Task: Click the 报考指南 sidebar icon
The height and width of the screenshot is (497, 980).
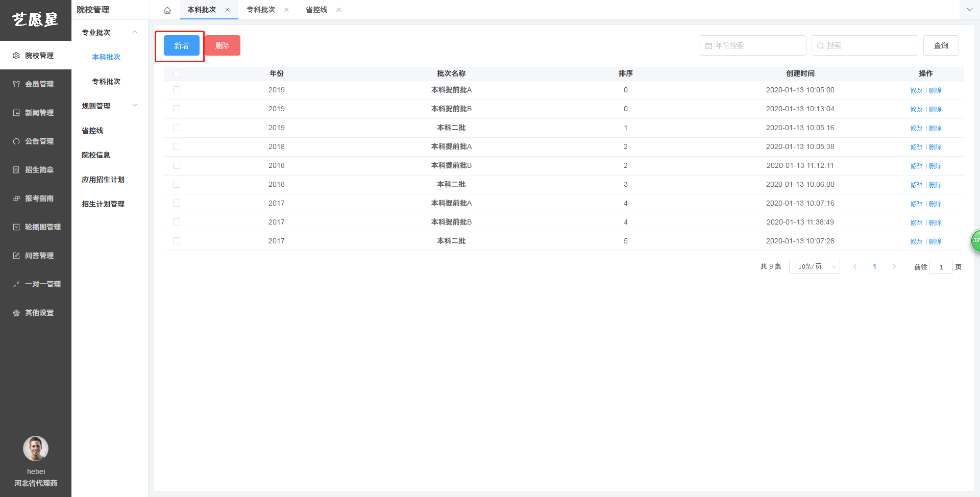Action: (16, 198)
